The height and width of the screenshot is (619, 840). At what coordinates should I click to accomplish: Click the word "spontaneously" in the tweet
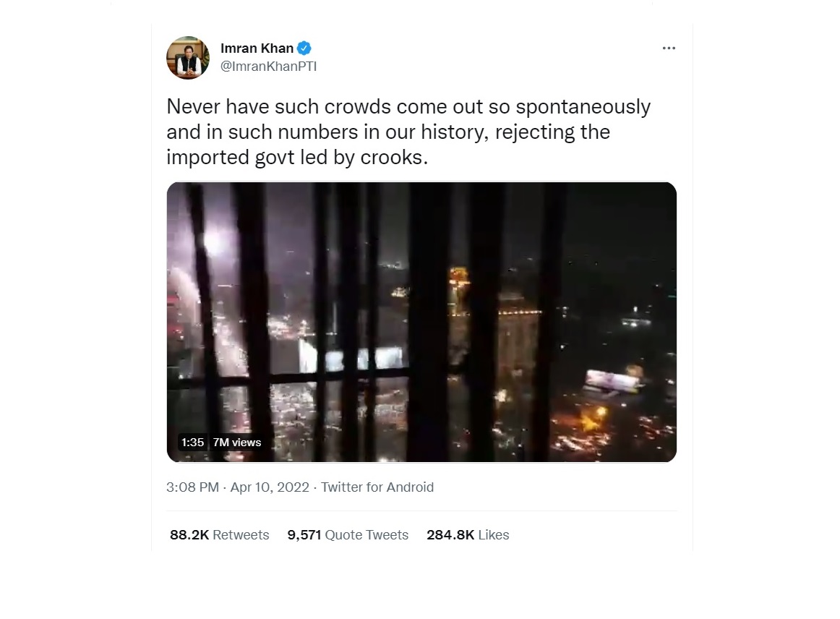583,107
